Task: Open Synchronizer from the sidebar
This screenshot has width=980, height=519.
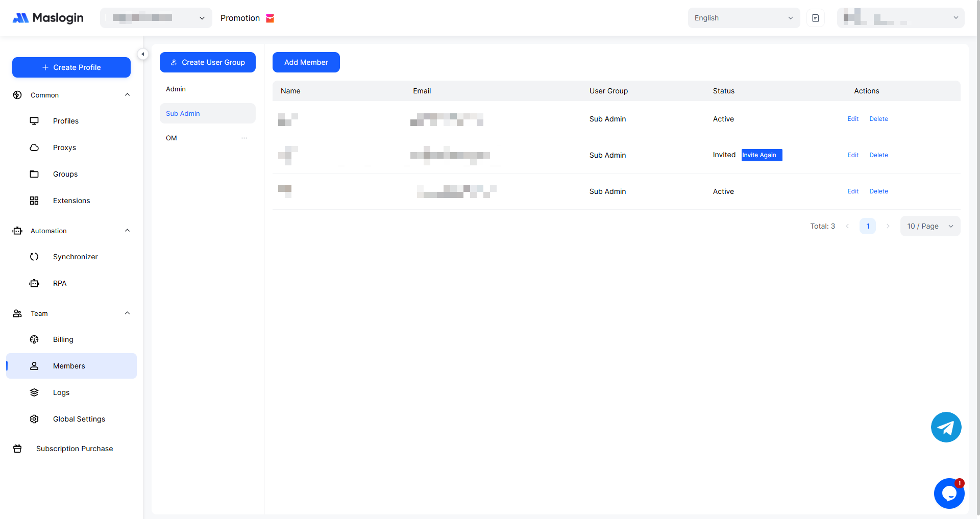Action: [75, 257]
